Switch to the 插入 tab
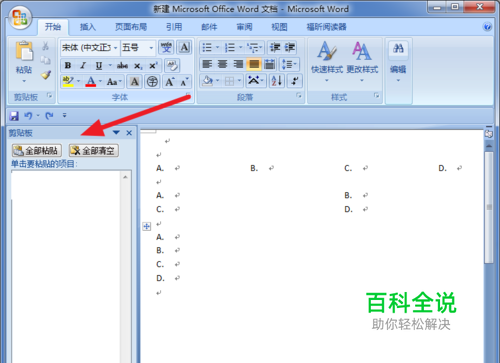500x363 pixels. pyautogui.click(x=88, y=27)
